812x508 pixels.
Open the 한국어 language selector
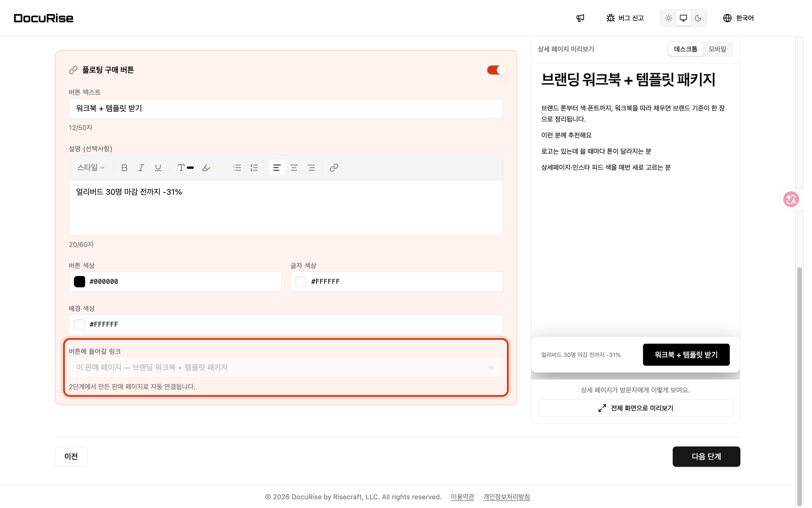(738, 18)
